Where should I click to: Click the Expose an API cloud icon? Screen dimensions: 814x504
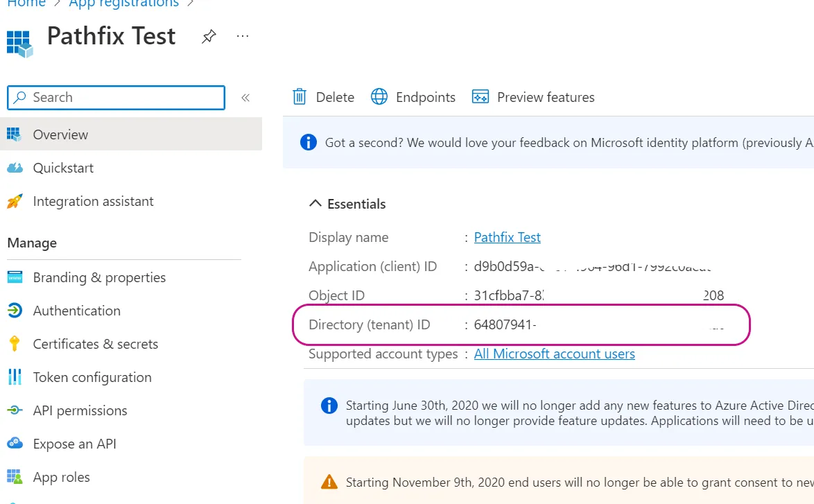point(15,444)
